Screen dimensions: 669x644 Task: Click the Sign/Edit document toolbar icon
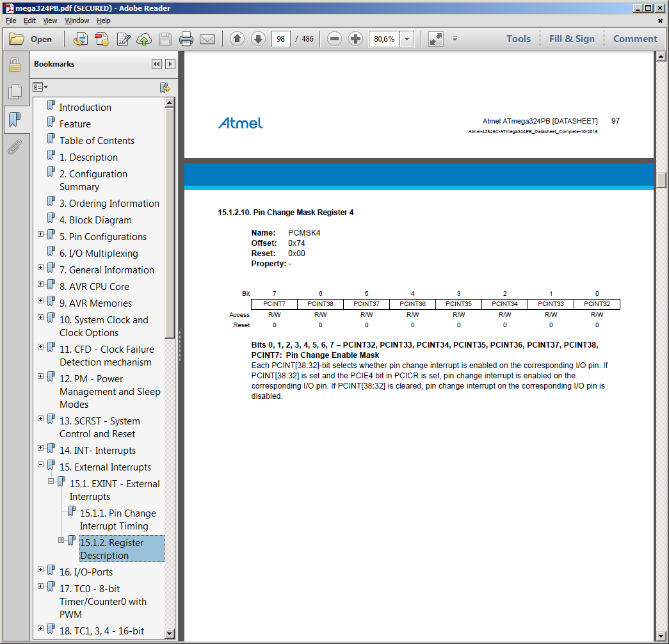point(124,39)
